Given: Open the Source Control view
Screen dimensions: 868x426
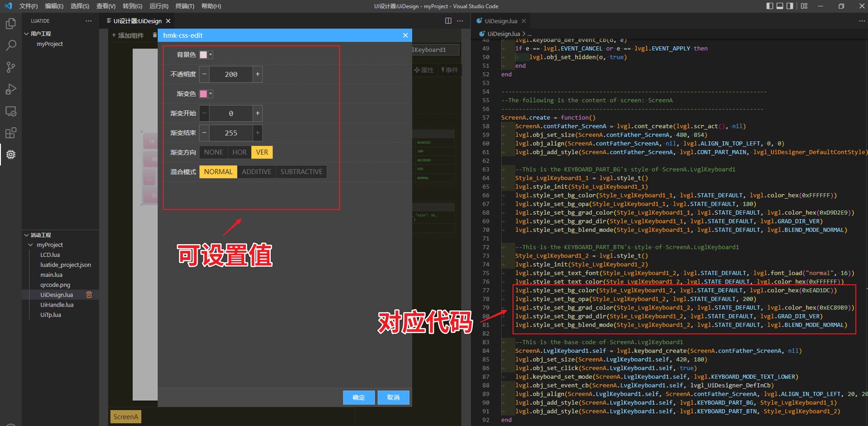Looking at the screenshot, I should pos(11,67).
